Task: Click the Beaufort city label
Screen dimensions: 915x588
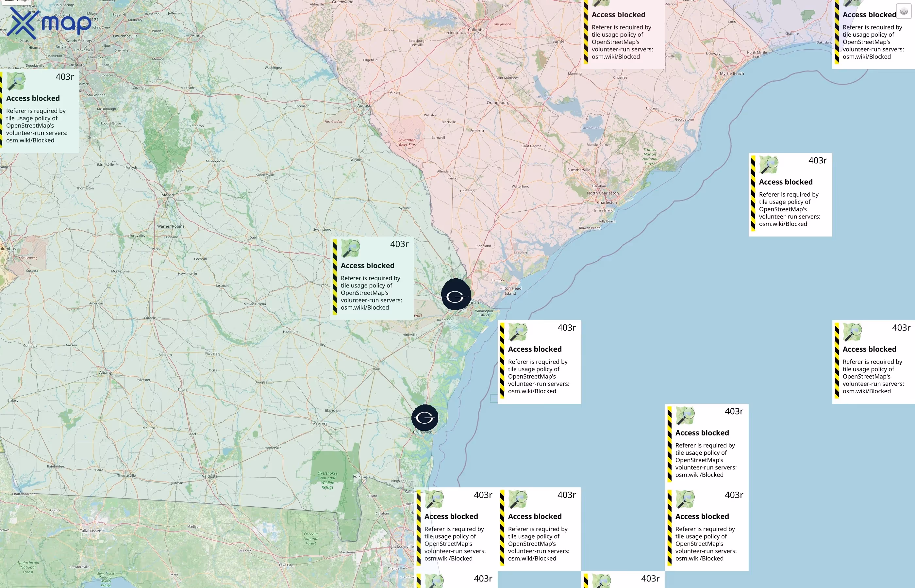Action: [520, 253]
